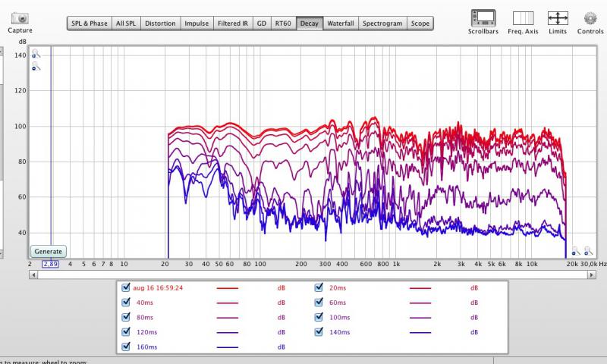This screenshot has width=607, height=364.
Task: Click the 60ms legend label
Action: click(338, 303)
